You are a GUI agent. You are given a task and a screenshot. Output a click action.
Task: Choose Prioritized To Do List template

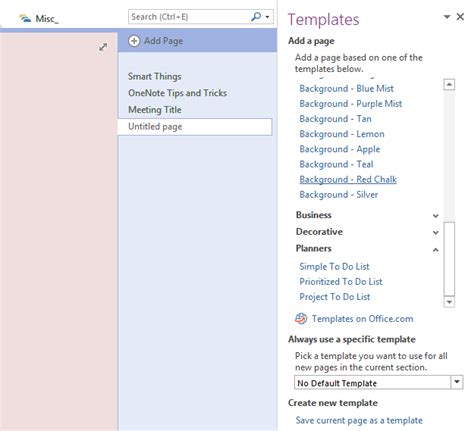(x=341, y=282)
